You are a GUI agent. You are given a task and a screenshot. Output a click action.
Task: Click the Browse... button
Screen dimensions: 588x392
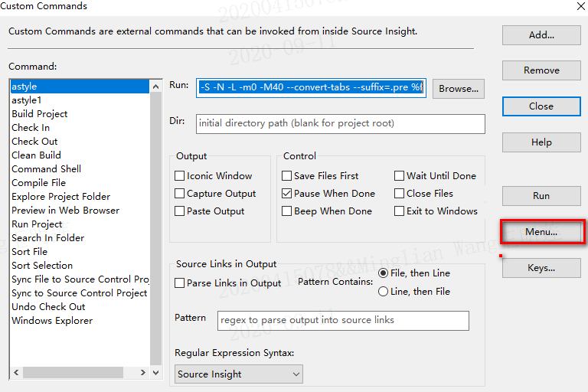[x=459, y=89]
